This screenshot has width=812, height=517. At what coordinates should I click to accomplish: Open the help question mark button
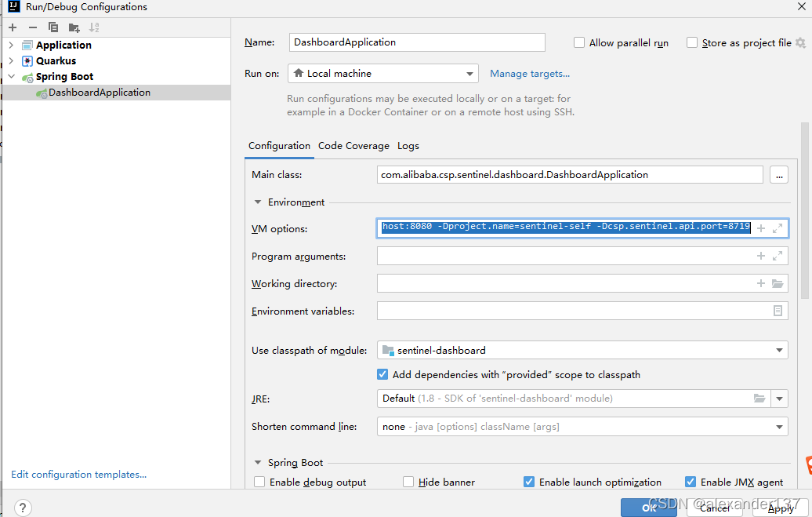pyautogui.click(x=22, y=508)
